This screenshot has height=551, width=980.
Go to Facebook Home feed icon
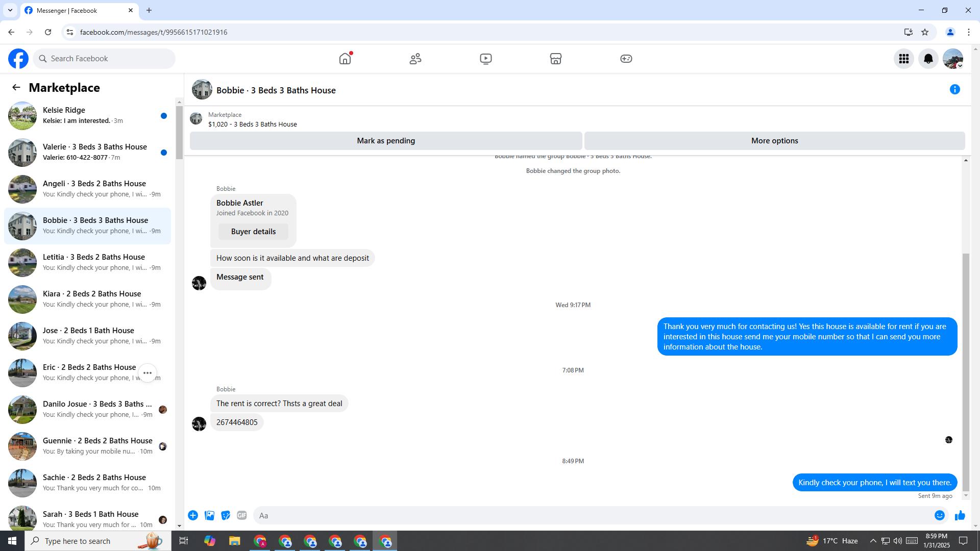pyautogui.click(x=345, y=59)
